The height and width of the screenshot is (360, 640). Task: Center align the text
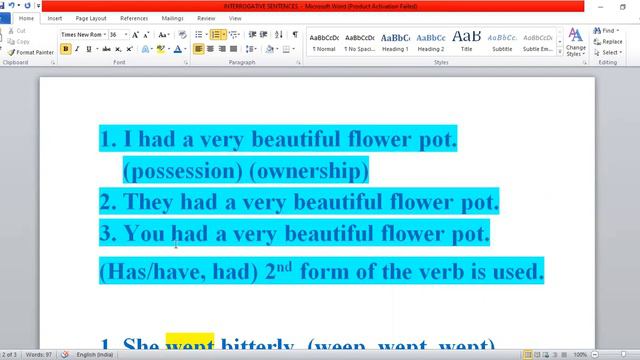(x=210, y=49)
